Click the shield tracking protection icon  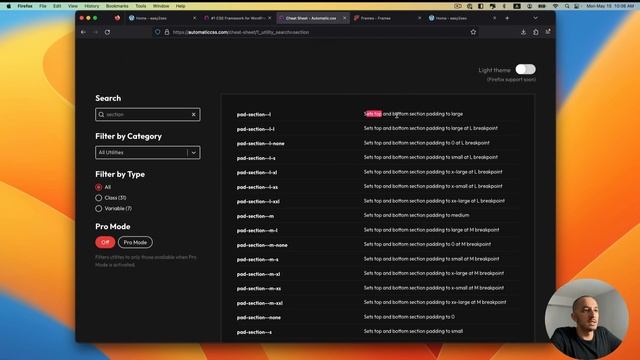click(158, 32)
